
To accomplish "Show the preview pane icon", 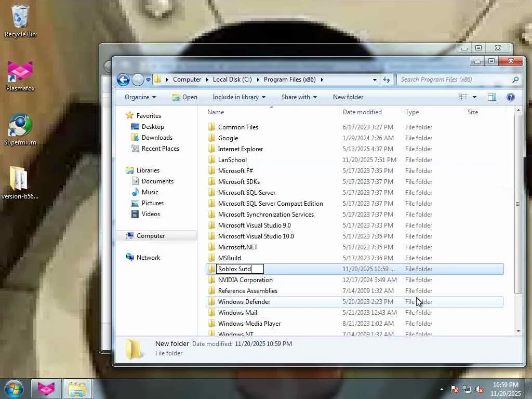I will pos(491,97).
